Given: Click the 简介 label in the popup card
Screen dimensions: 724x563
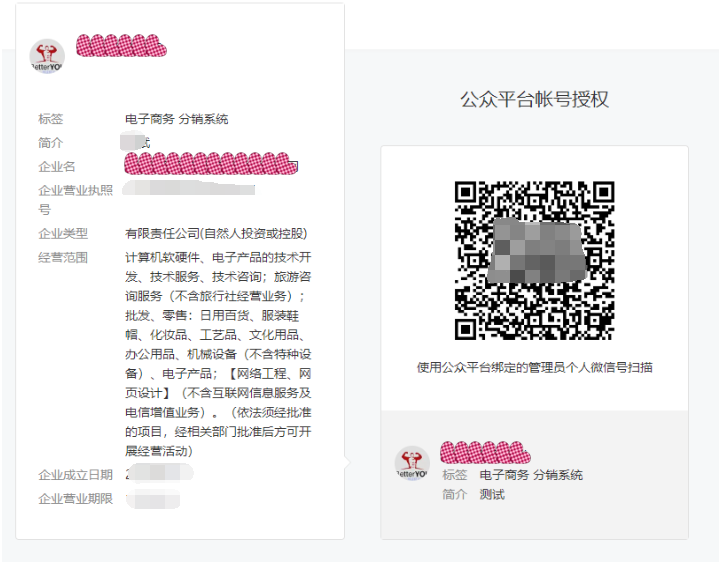Looking at the screenshot, I should [x=50, y=143].
